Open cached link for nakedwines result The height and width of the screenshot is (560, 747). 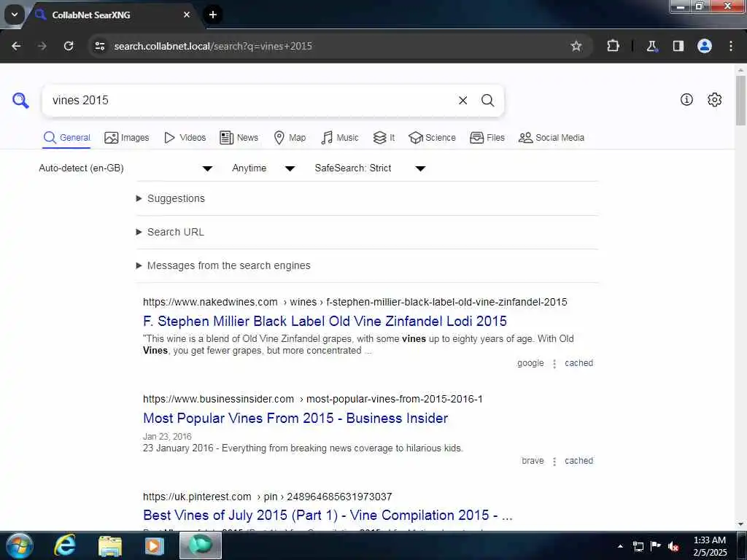pyautogui.click(x=578, y=363)
